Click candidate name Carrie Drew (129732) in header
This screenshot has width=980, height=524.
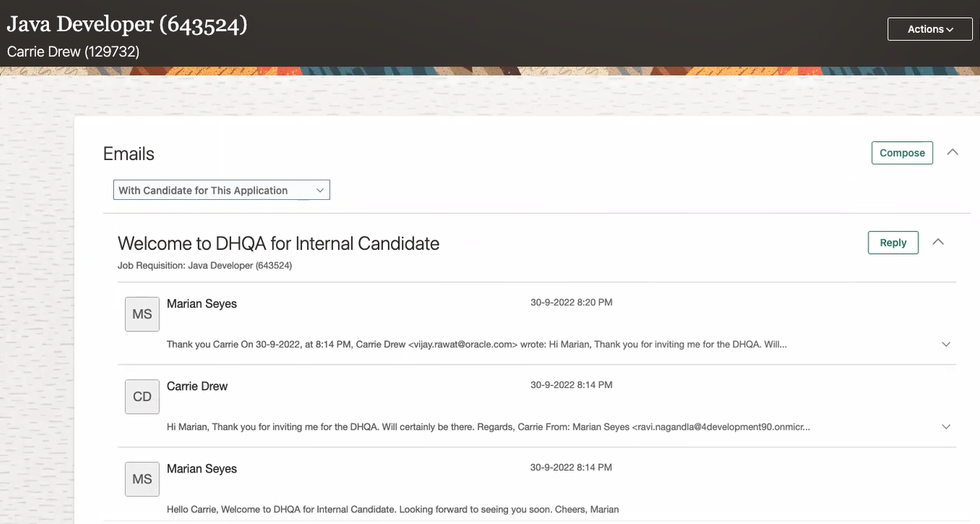click(x=73, y=52)
